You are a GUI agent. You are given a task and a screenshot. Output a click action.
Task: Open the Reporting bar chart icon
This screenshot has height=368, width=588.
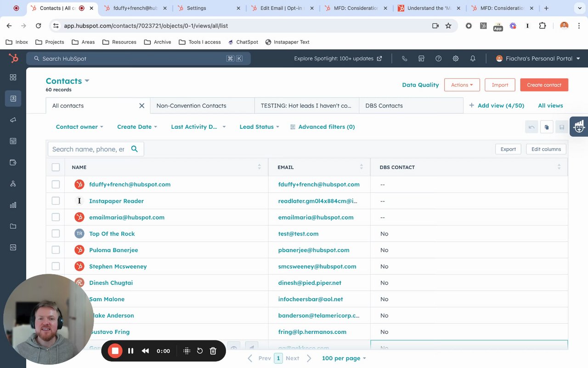[x=13, y=205]
